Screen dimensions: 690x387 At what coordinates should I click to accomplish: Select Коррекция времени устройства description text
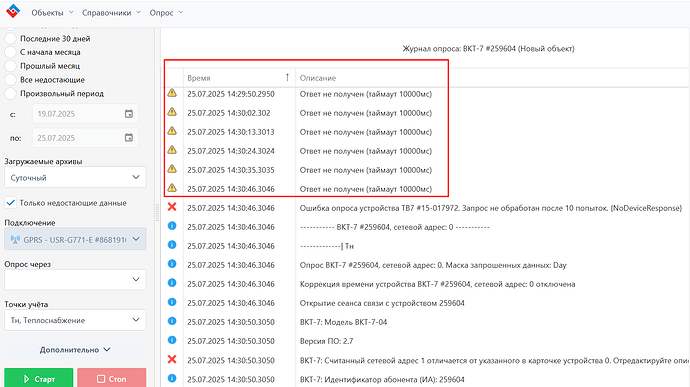coord(437,284)
